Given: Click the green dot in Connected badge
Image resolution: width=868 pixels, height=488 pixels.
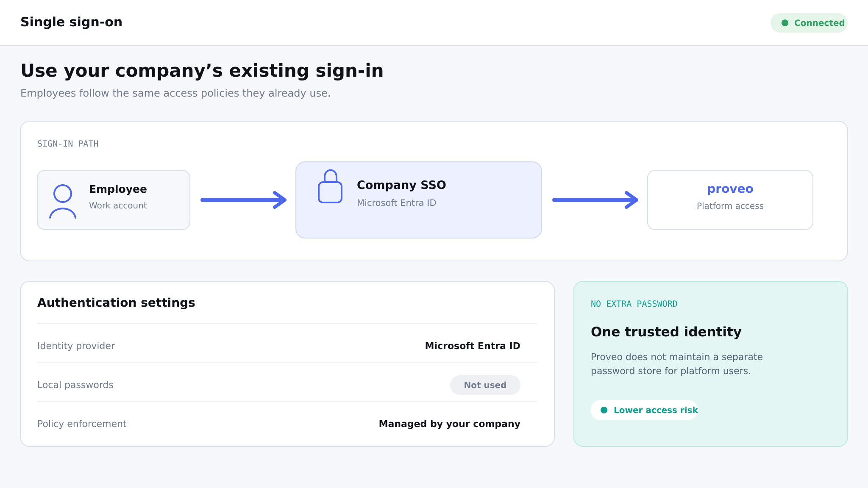Looking at the screenshot, I should coord(785,23).
